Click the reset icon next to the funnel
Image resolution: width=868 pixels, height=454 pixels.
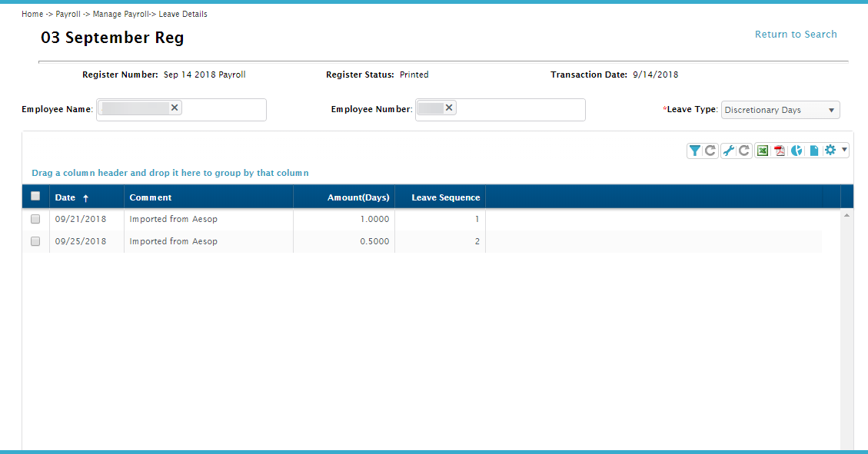pyautogui.click(x=710, y=151)
